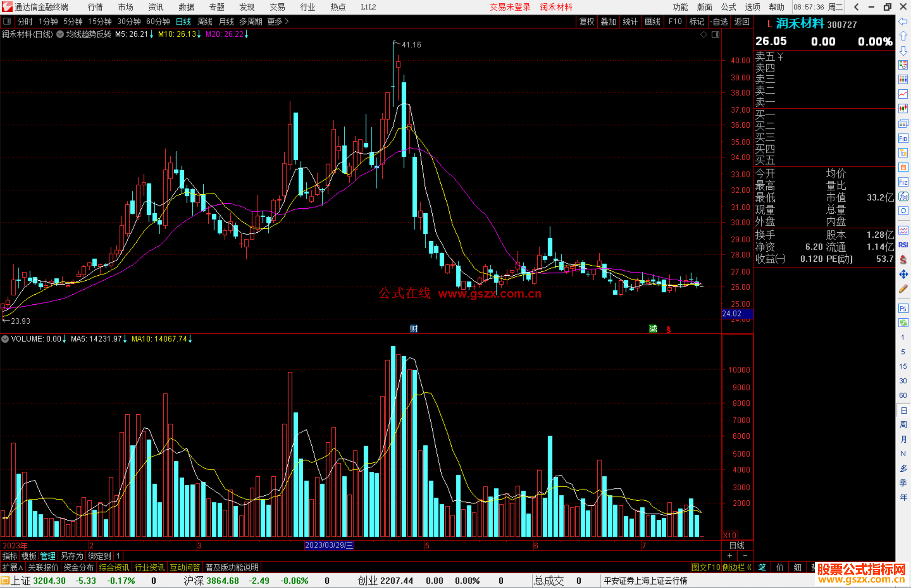The height and width of the screenshot is (588, 911).
Task: Click the 复权 button
Action: click(x=586, y=21)
